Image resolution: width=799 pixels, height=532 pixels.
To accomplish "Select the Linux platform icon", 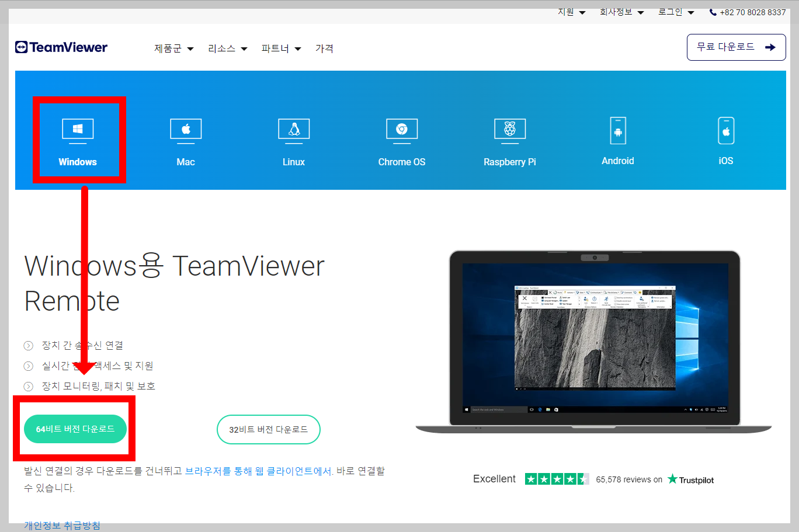I will [293, 130].
